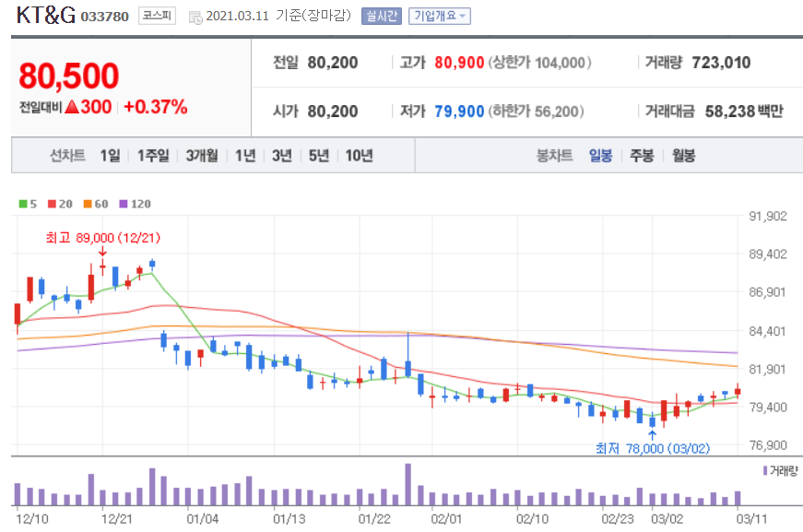Screen dimensions: 803x532
Task: Click the KT&G stock name
Action: click(46, 15)
